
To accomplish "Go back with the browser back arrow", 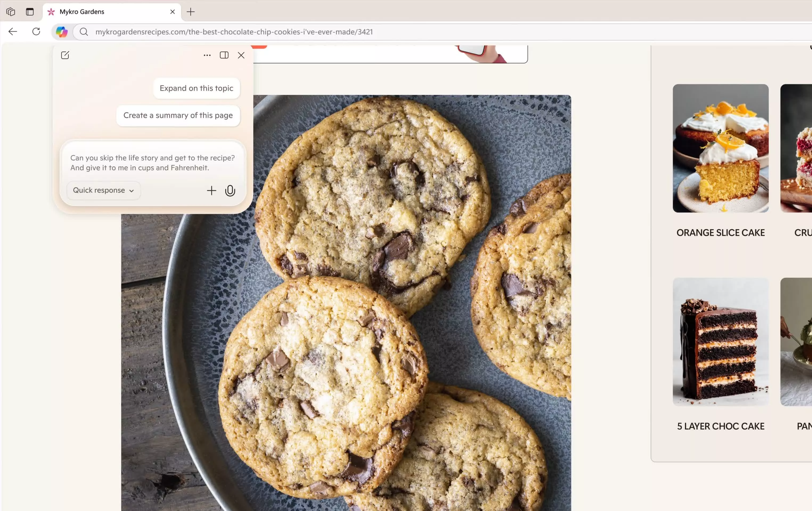I will point(13,32).
